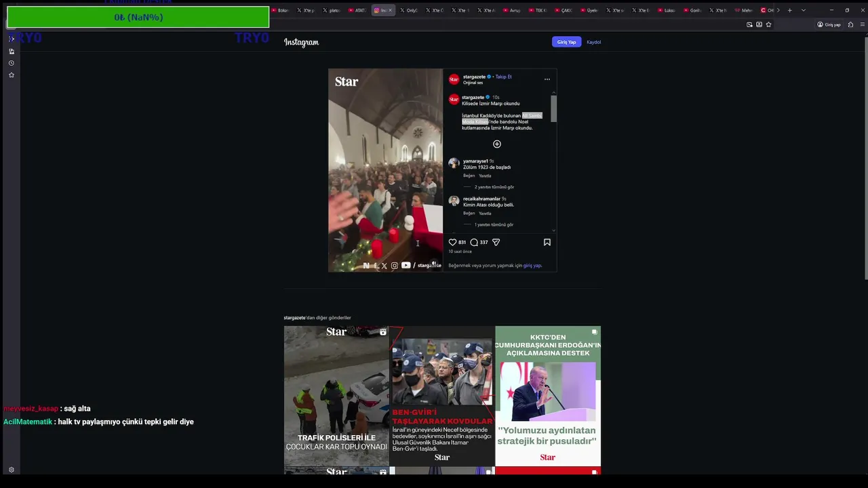
Task: Reply to yamarayse1's comment via Yanıtla
Action: 485,176
